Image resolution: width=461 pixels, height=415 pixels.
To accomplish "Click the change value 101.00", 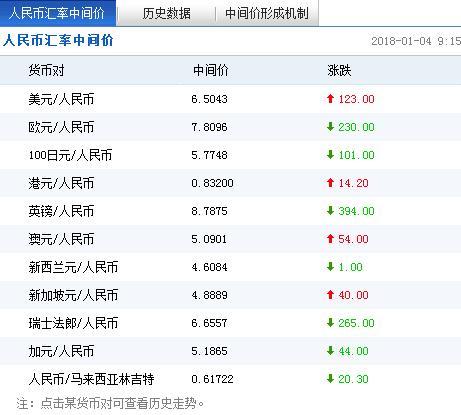I will 356,155.
